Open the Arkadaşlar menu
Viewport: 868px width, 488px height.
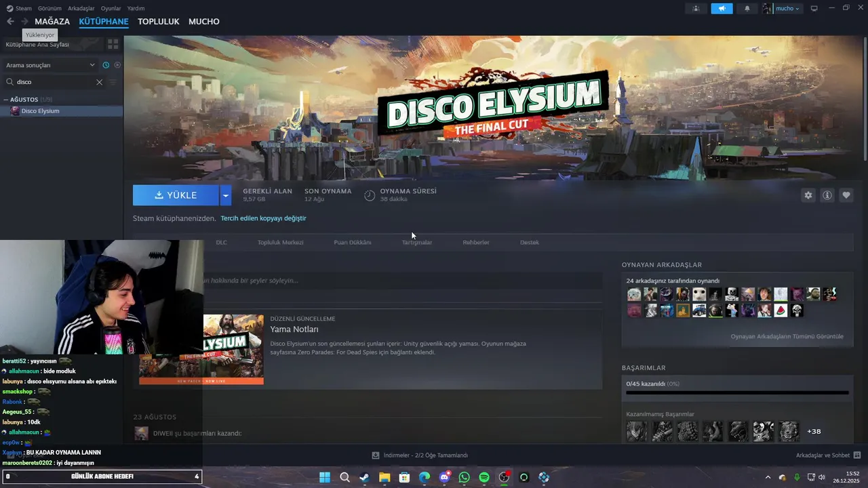(81, 8)
